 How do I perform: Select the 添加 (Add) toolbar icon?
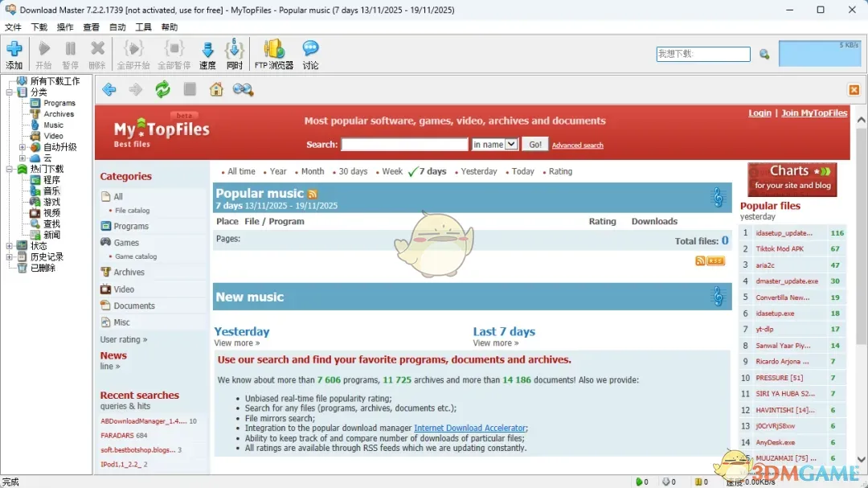click(14, 53)
